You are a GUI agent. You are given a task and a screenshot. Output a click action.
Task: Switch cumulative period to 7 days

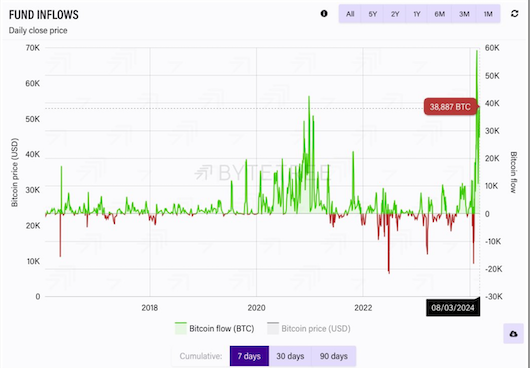(249, 356)
